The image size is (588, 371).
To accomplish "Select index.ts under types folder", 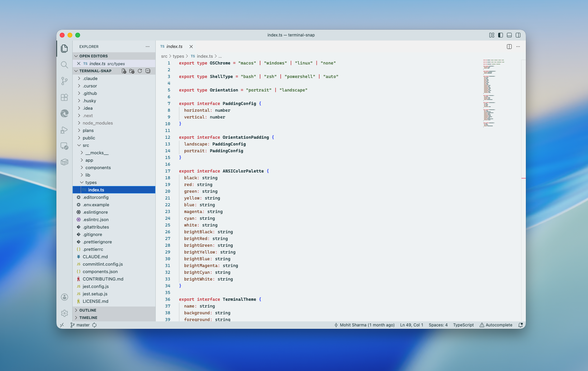I will (x=114, y=190).
